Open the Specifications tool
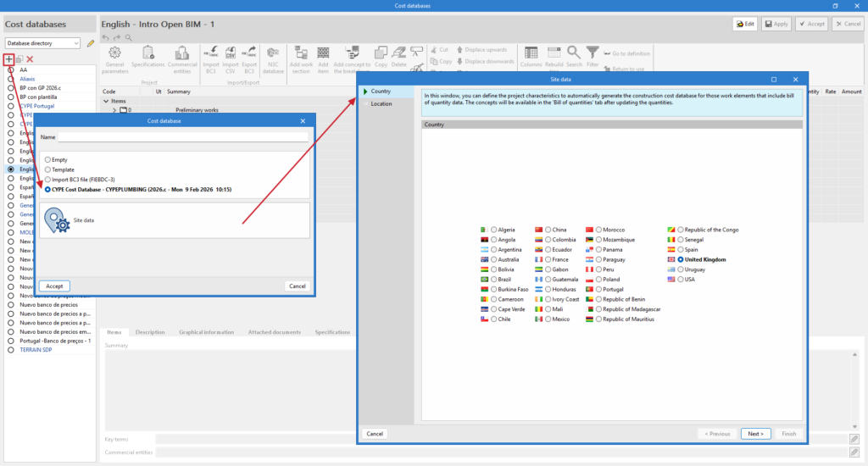The width and height of the screenshot is (868, 466). click(147, 57)
